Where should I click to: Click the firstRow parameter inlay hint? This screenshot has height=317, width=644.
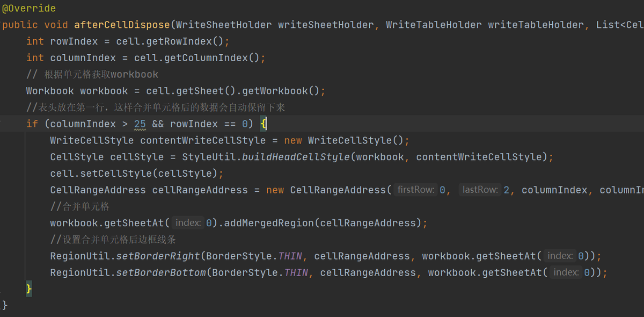click(415, 190)
